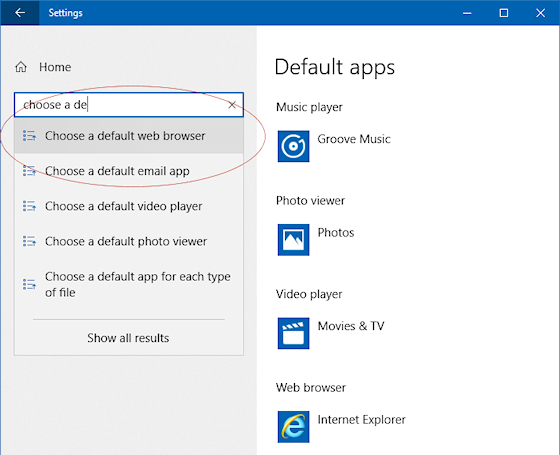Click the Internet Explorer icon
This screenshot has width=560, height=455.
293,427
